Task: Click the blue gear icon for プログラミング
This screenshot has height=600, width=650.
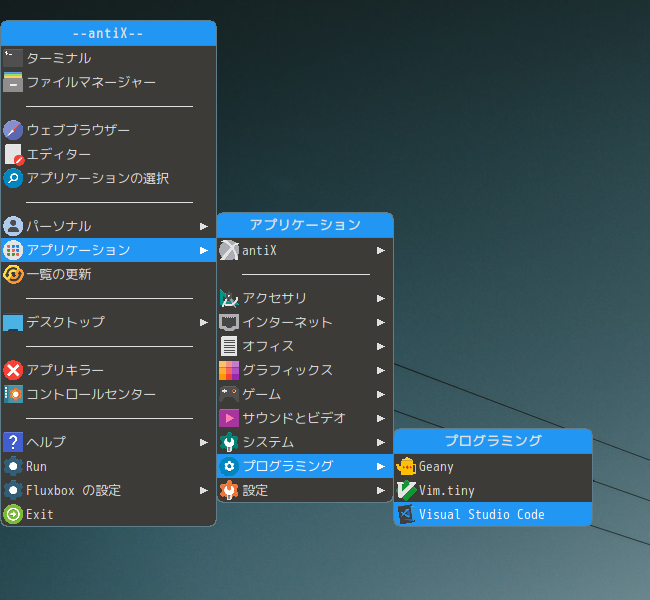Action: [x=229, y=466]
